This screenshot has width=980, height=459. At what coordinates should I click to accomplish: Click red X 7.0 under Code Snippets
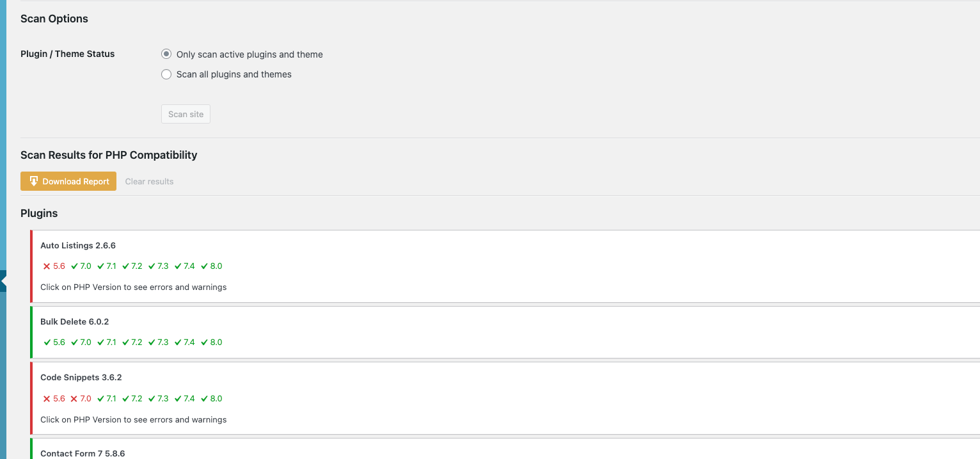pyautogui.click(x=81, y=399)
